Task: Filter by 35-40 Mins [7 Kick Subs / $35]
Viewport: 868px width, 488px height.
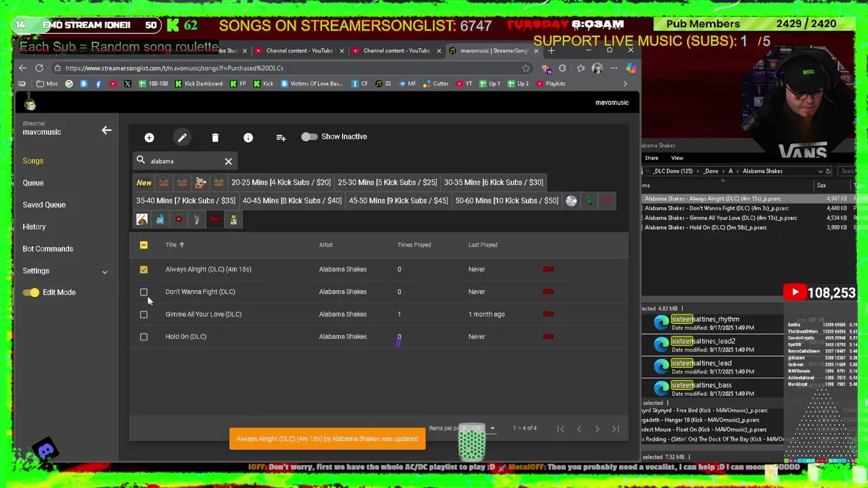Action: [x=186, y=201]
